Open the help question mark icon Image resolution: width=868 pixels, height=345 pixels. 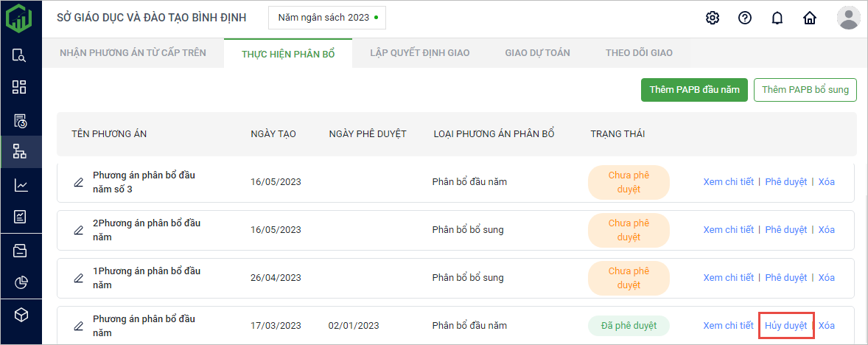(744, 18)
